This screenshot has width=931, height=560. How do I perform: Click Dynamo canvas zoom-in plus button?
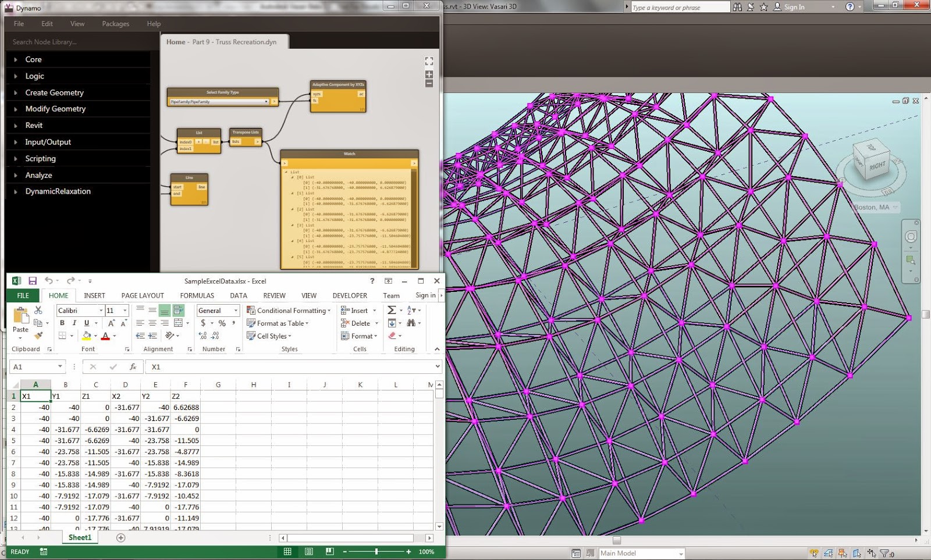coord(429,74)
